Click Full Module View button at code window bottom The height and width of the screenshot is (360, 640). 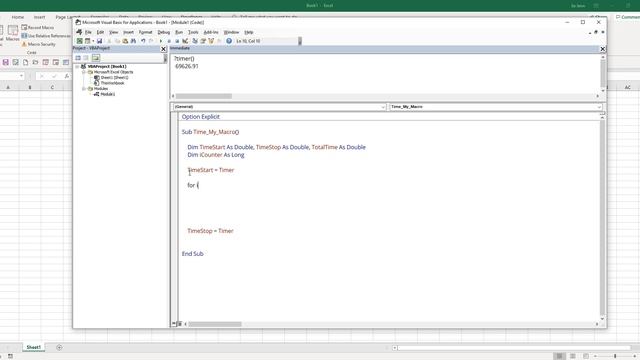[x=179, y=324]
